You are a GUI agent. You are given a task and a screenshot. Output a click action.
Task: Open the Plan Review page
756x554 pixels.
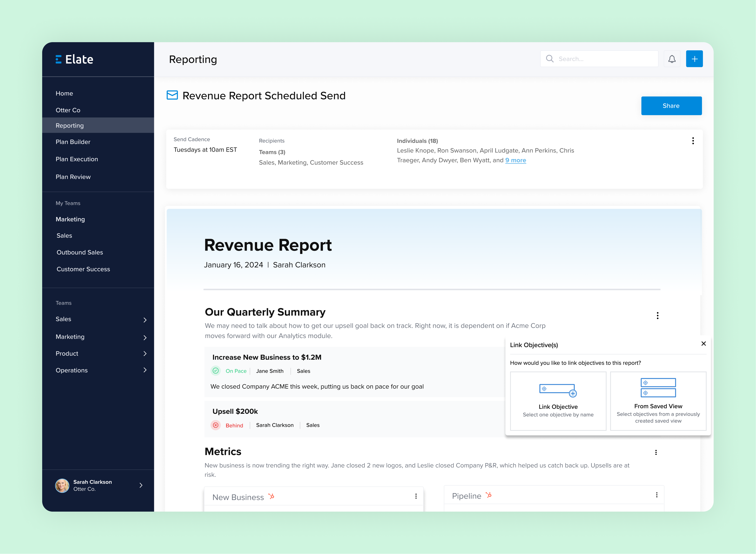(x=73, y=177)
